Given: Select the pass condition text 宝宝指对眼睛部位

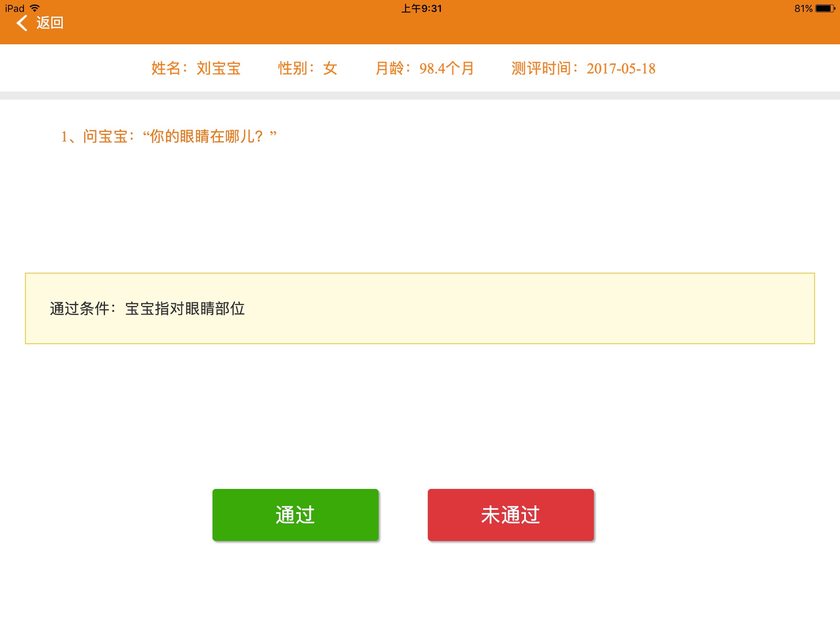Looking at the screenshot, I should coord(185,309).
